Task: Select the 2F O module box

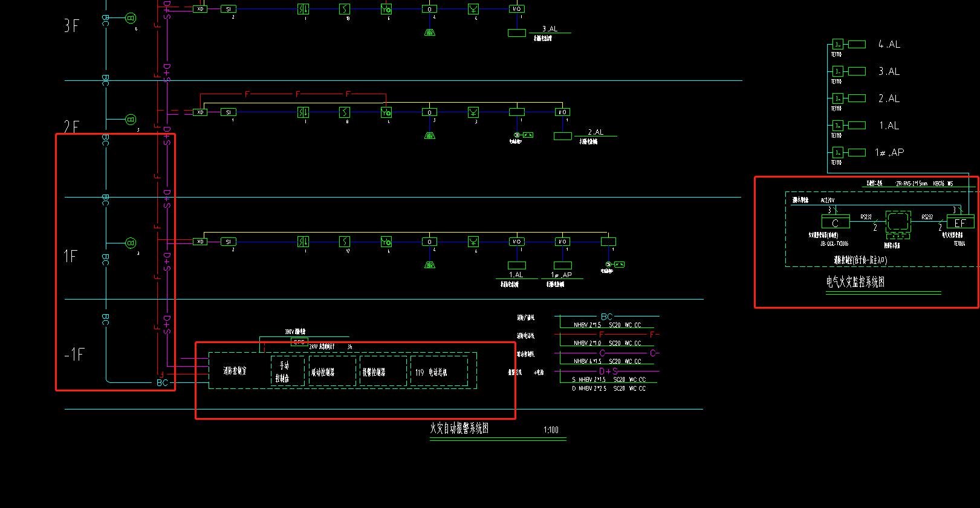Action: coord(429,112)
